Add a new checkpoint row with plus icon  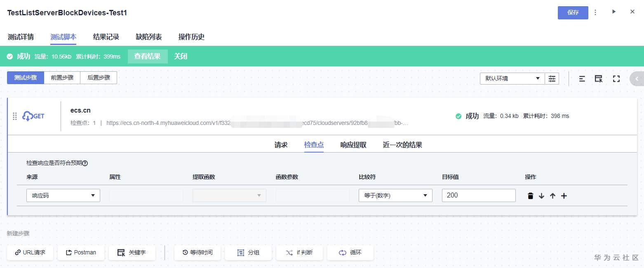564,196
